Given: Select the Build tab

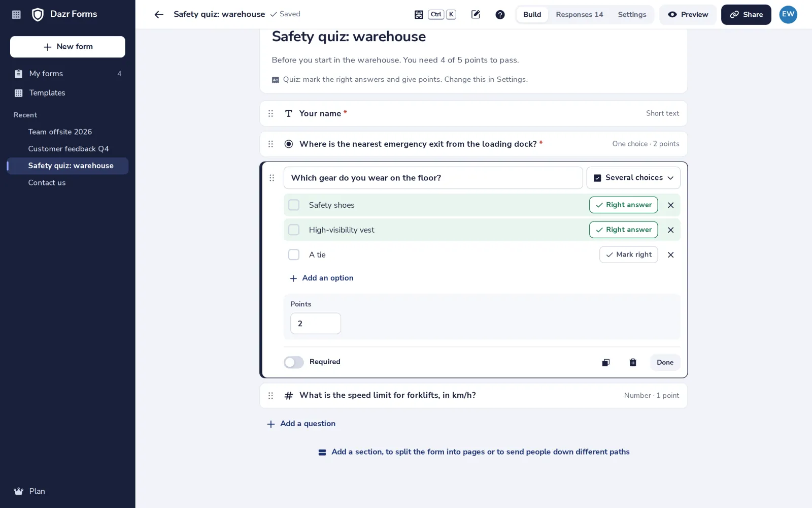Looking at the screenshot, I should coord(532,15).
